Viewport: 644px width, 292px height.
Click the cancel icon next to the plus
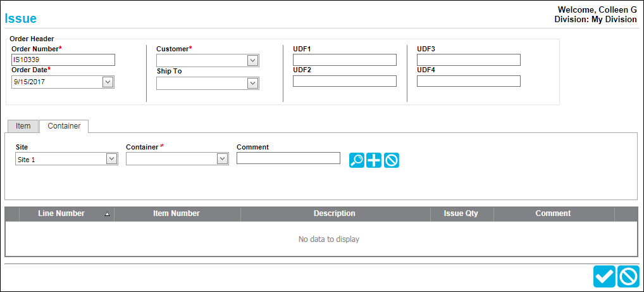point(392,160)
